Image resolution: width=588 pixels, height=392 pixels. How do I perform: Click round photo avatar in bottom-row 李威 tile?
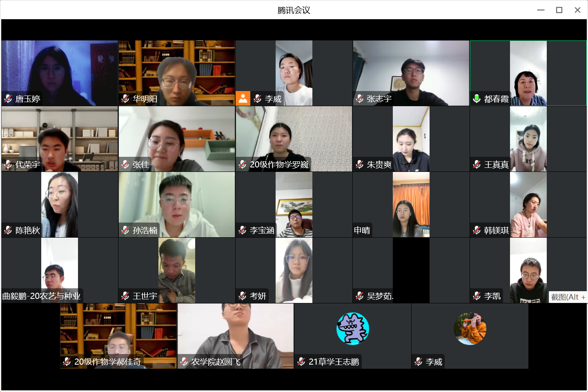[x=470, y=329]
